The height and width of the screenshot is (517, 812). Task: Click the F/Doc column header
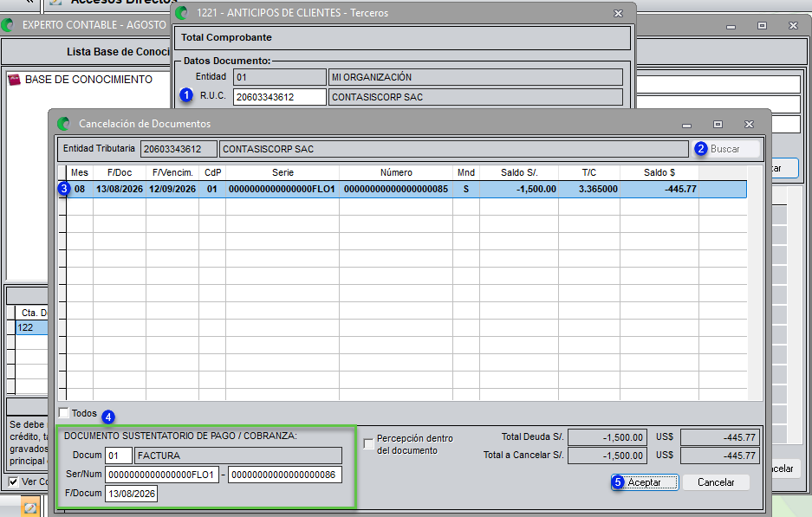coord(120,173)
